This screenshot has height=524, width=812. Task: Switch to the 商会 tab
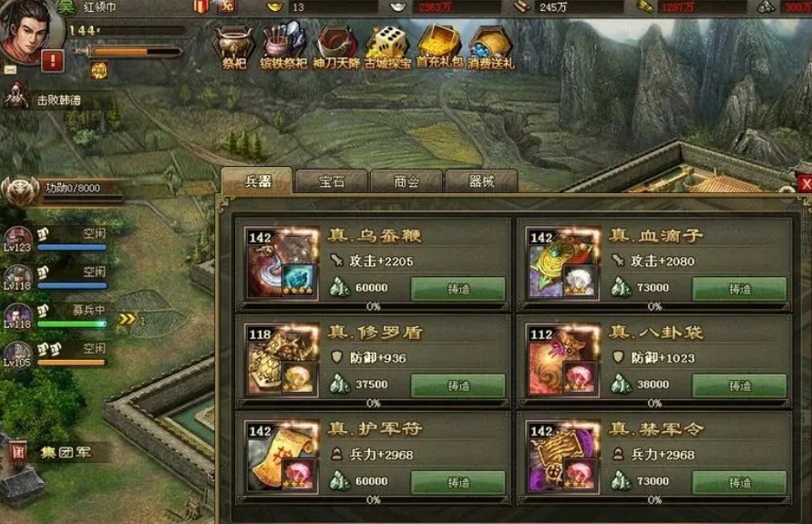pos(406,181)
